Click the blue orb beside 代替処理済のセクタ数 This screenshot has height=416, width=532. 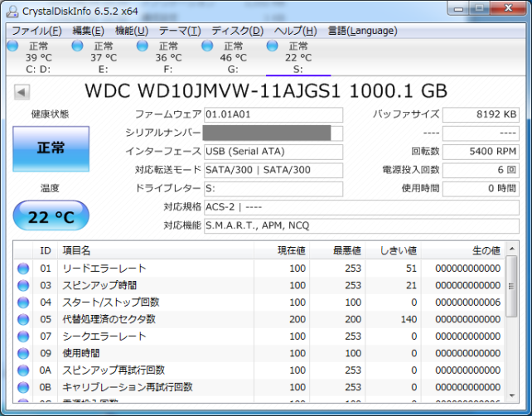tap(23, 319)
